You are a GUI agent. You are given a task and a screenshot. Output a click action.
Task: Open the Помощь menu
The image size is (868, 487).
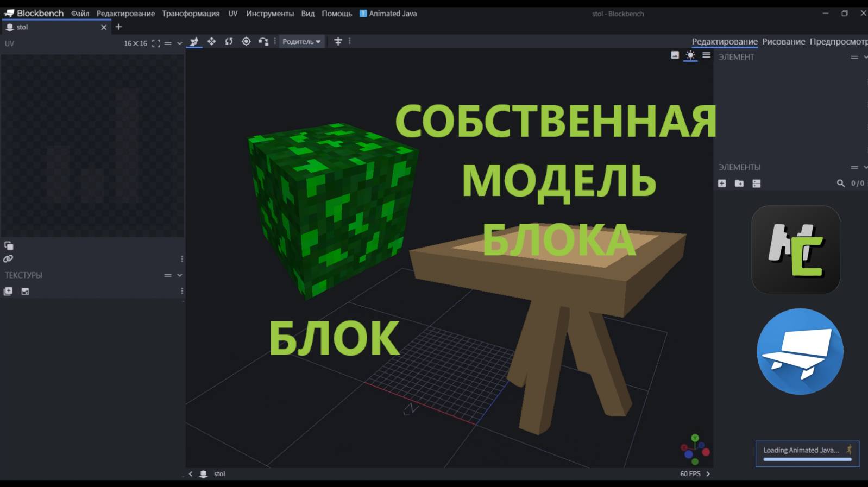coord(337,14)
